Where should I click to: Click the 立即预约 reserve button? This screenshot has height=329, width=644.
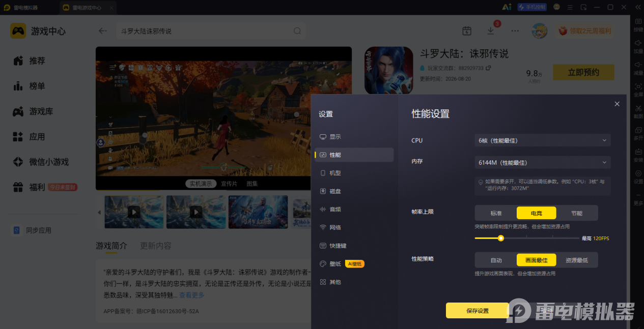point(583,72)
